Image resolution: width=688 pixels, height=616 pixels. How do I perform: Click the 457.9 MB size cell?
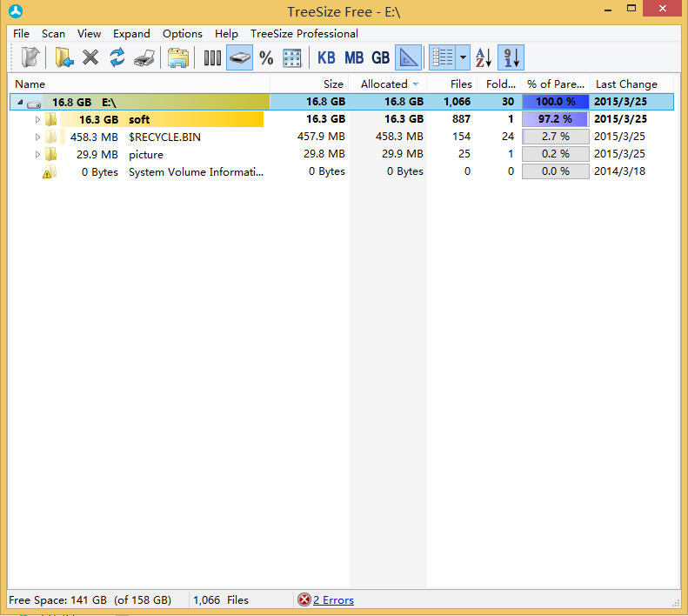[321, 137]
